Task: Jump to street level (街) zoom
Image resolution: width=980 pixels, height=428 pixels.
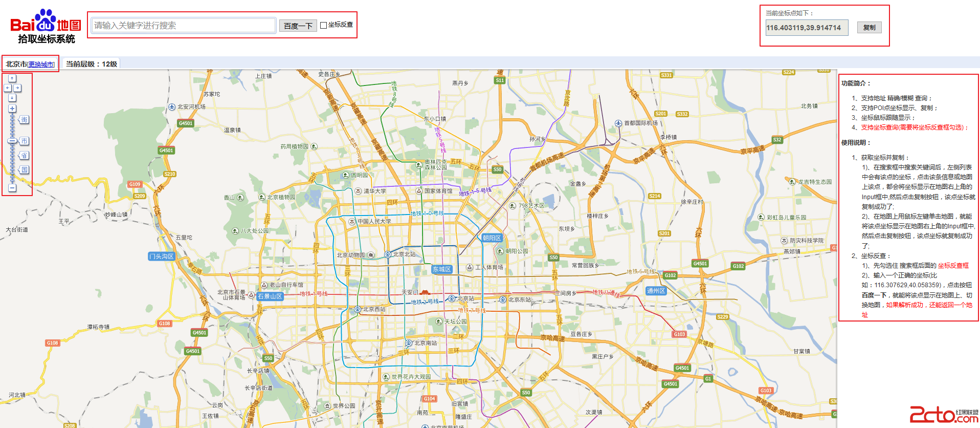Action: [24, 120]
